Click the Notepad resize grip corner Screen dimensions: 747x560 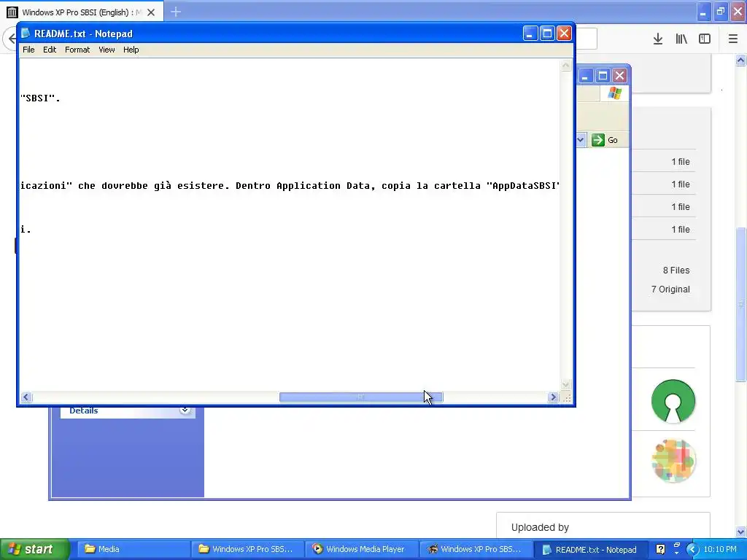pyautogui.click(x=566, y=397)
